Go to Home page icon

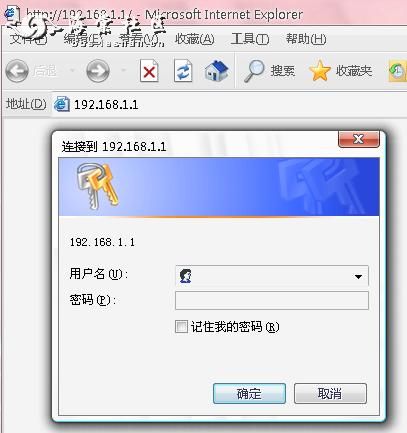[x=217, y=71]
